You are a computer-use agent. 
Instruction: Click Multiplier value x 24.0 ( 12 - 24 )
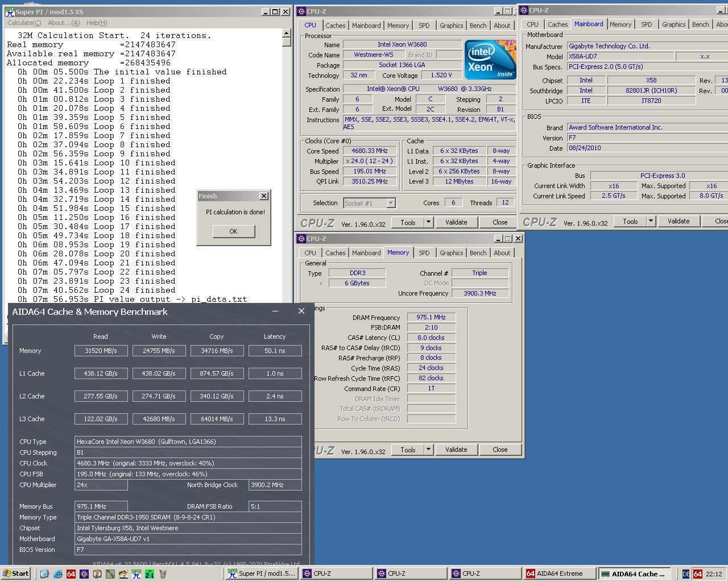point(370,161)
